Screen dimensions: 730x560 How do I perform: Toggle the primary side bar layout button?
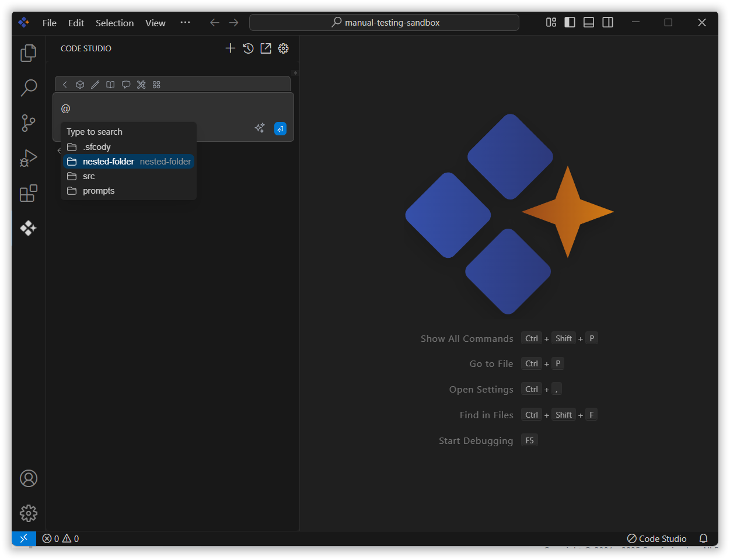570,23
